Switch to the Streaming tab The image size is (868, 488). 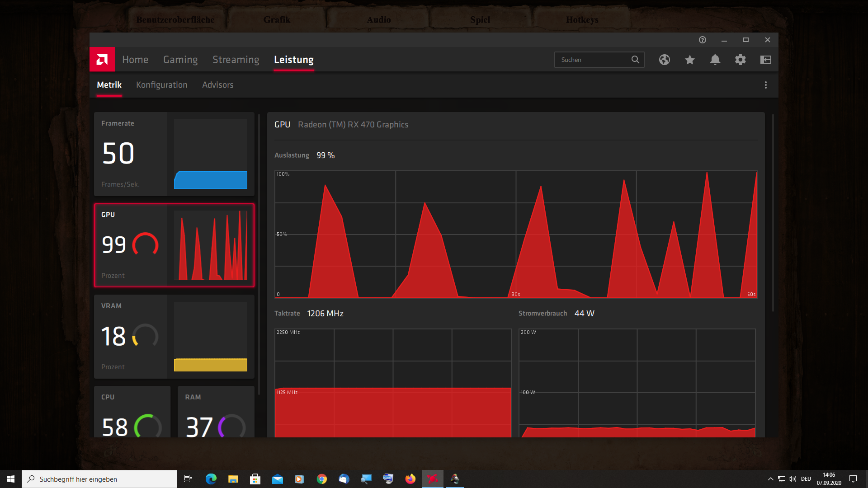click(x=236, y=60)
